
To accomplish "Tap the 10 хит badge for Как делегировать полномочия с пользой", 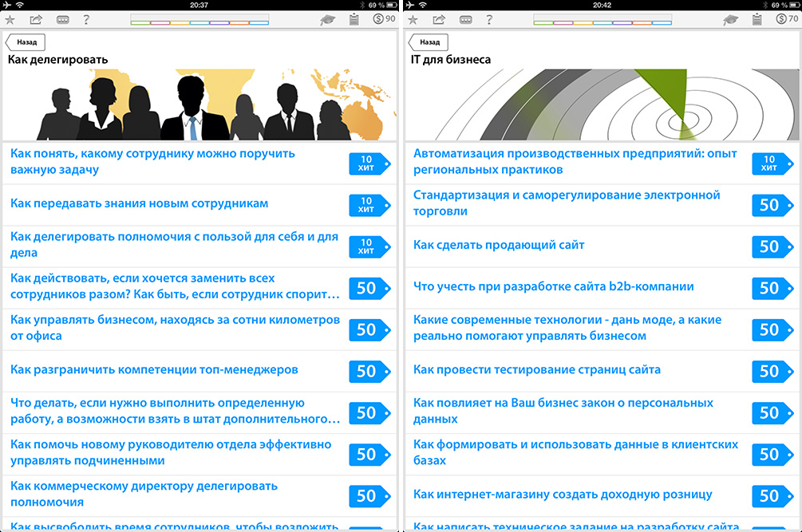I will (369, 246).
